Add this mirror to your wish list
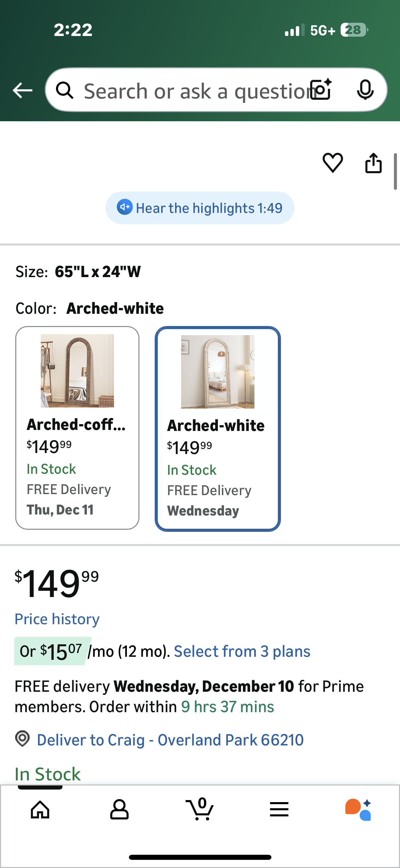The width and height of the screenshot is (400, 868). point(333,163)
